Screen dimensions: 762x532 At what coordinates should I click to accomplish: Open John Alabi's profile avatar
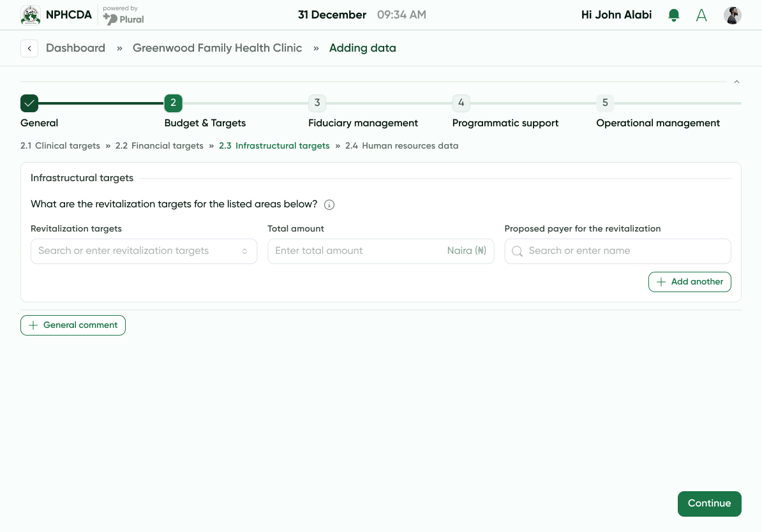click(733, 15)
